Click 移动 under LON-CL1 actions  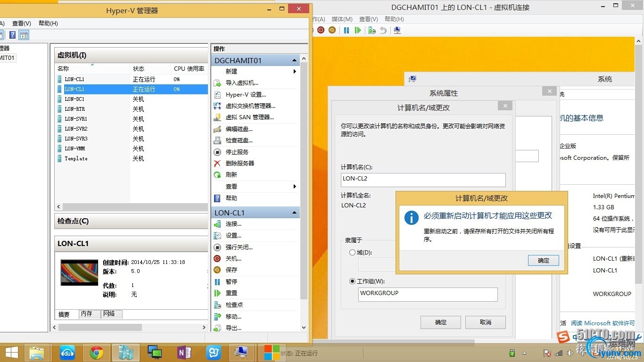click(233, 317)
